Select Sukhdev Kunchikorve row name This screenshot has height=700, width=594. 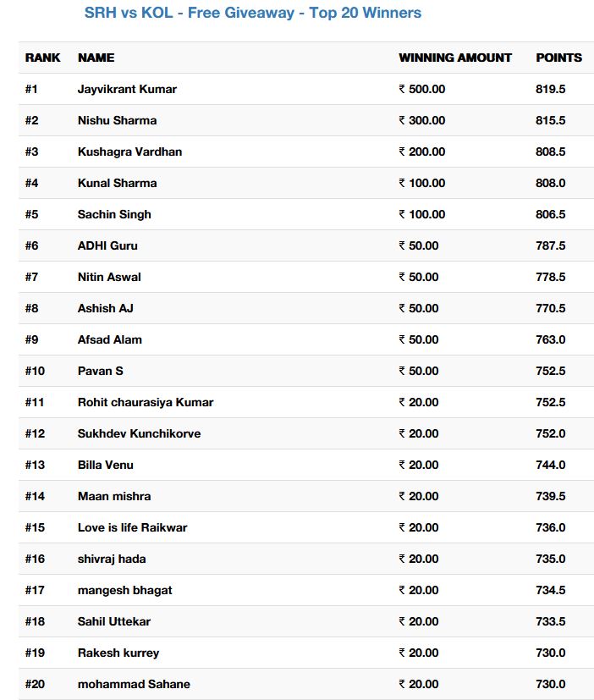coord(140,433)
